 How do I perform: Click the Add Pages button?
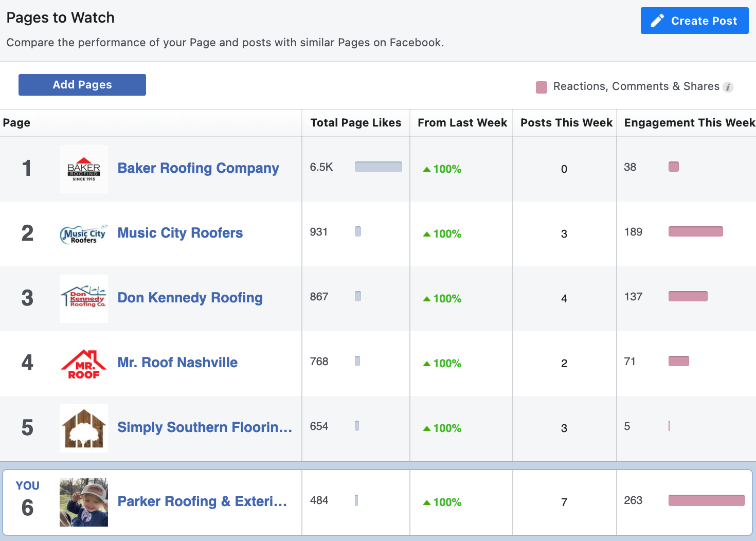[82, 85]
